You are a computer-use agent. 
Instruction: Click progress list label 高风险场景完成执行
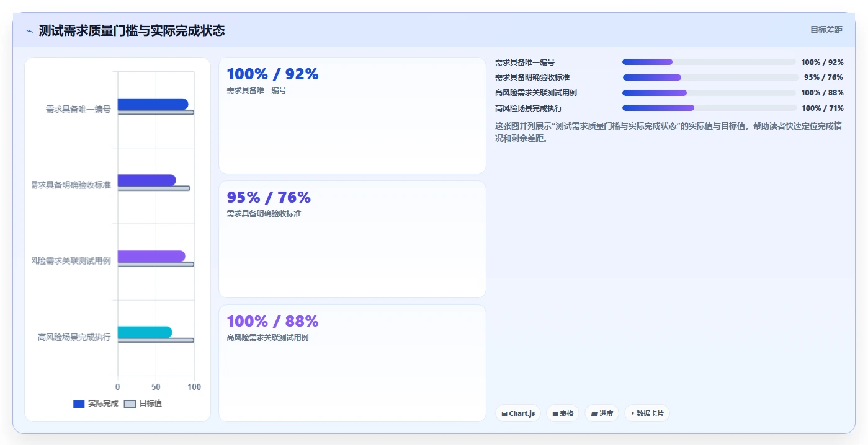pos(529,108)
